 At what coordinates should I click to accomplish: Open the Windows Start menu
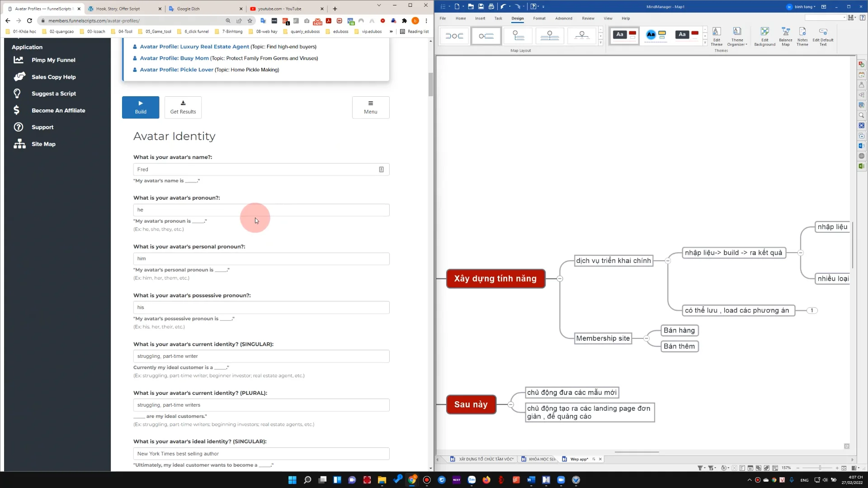pos(292,480)
